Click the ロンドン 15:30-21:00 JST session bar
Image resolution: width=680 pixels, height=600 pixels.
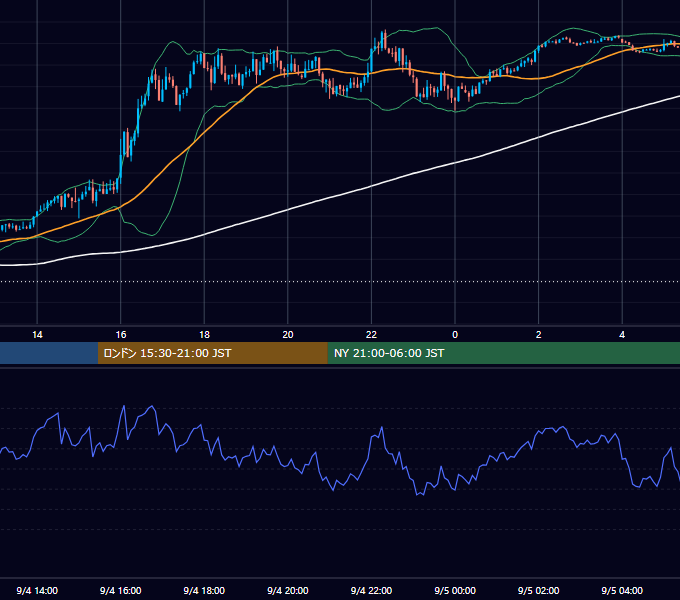tap(212, 353)
